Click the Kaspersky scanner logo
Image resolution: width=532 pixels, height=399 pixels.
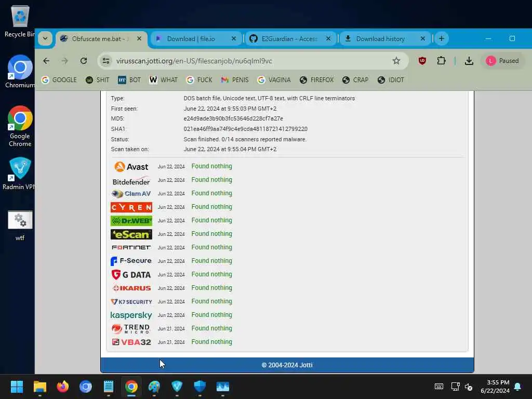click(131, 315)
